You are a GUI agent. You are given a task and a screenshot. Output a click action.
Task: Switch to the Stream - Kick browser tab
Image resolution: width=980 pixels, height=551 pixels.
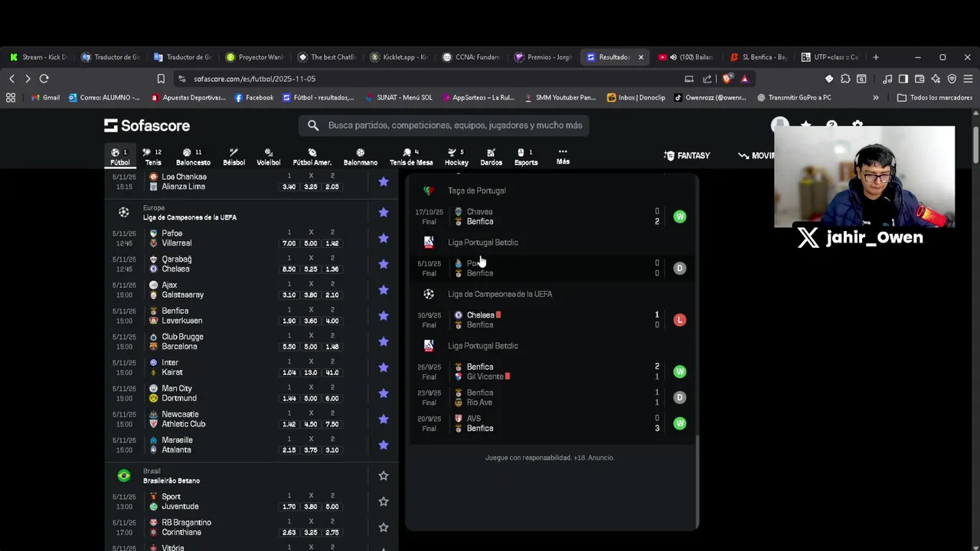coord(38,57)
